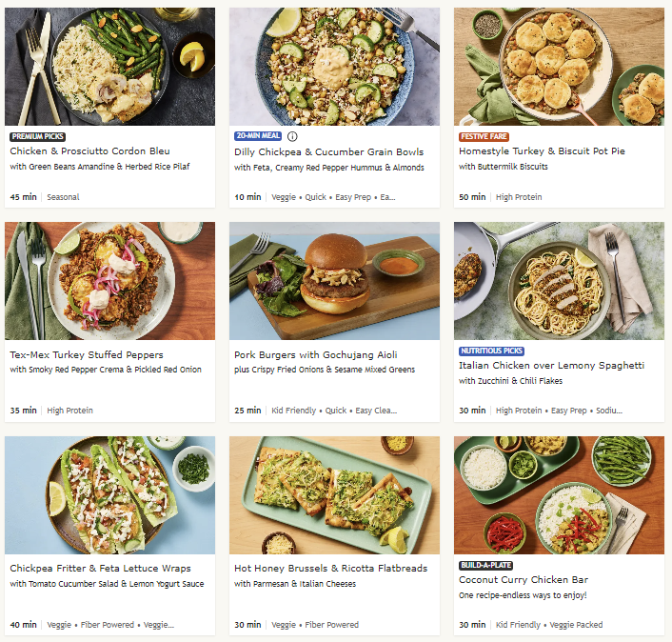The width and height of the screenshot is (672, 642).
Task: Click the PREMIUM PICKS badge
Action: coord(38,136)
